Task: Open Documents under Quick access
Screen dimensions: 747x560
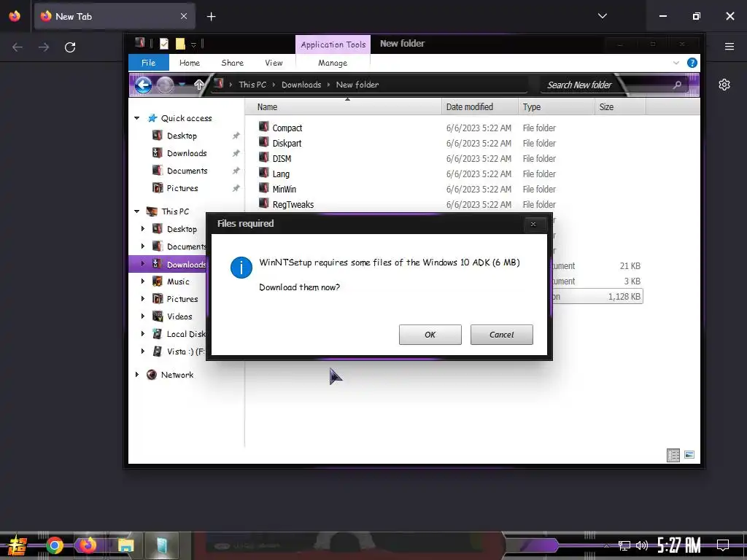Action: coord(187,171)
